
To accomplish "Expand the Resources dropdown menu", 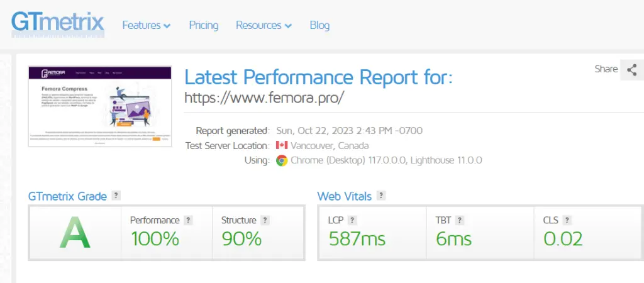I will (264, 26).
